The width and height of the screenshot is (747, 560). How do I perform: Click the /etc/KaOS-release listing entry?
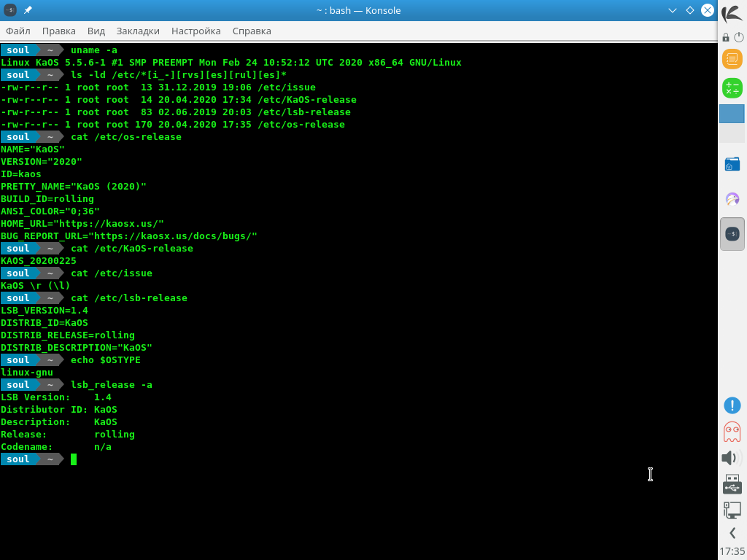coord(307,99)
